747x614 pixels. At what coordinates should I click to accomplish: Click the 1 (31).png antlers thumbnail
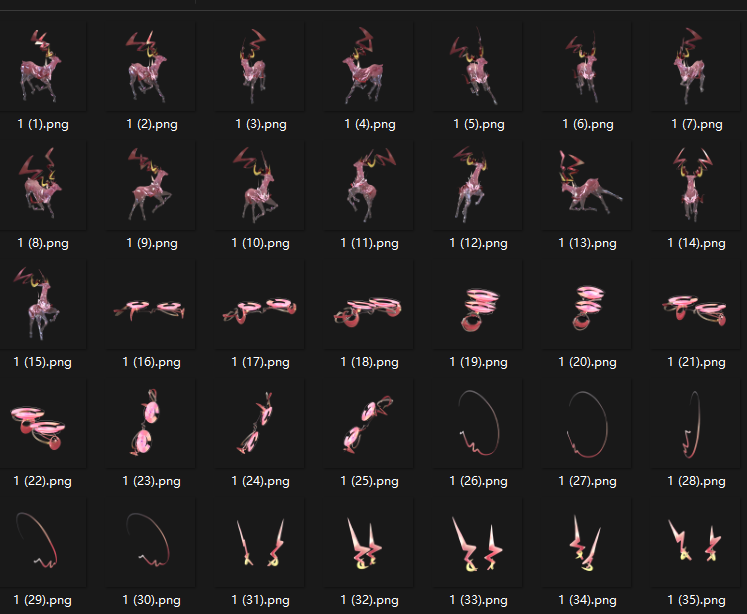(260, 543)
